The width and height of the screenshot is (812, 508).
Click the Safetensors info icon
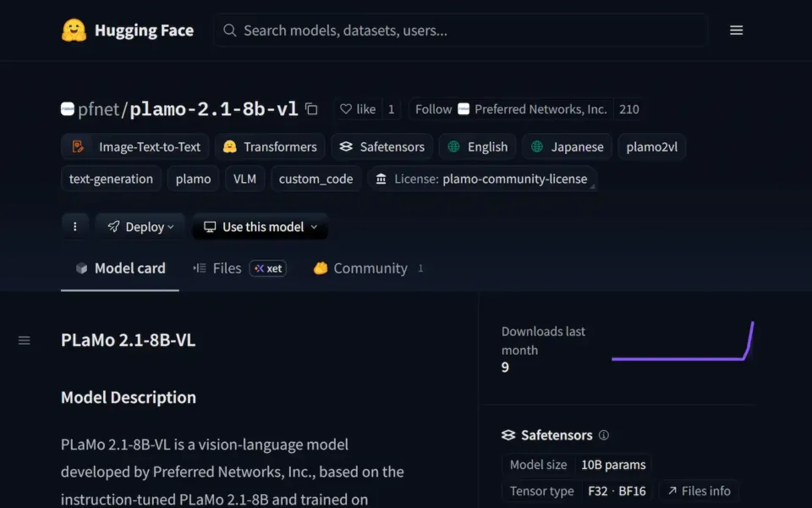603,435
